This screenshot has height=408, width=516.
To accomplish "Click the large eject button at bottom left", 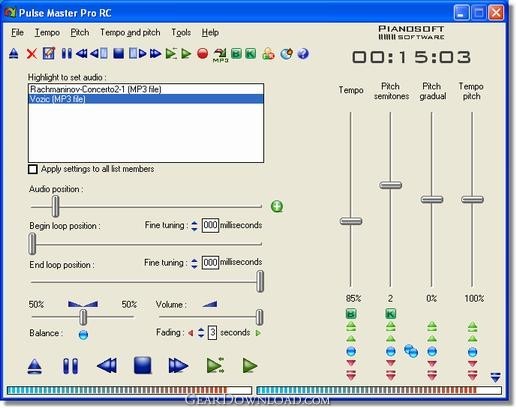I will 35,366.
